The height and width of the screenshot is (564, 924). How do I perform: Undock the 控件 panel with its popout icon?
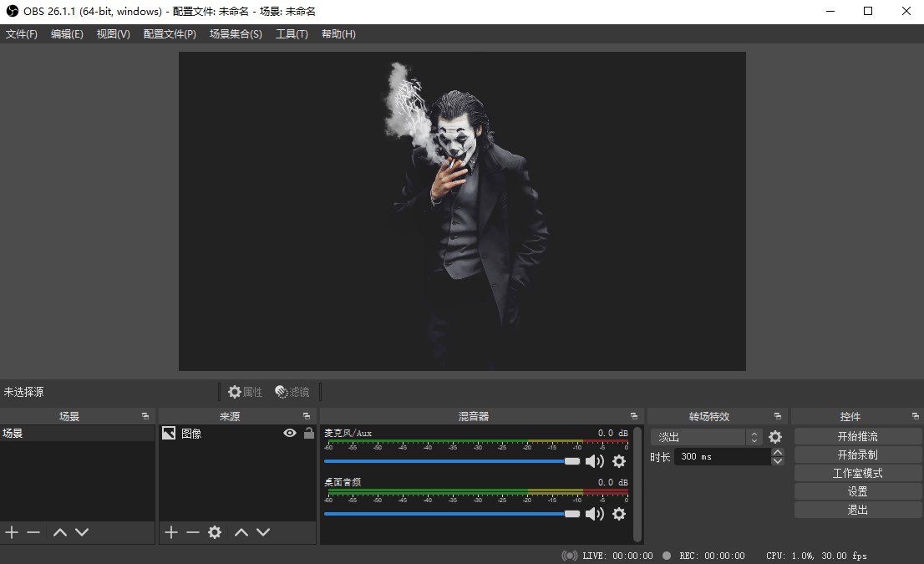pos(916,416)
